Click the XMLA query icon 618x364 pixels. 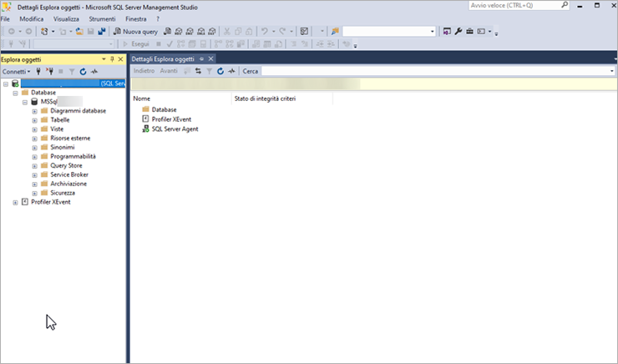[x=201, y=32]
